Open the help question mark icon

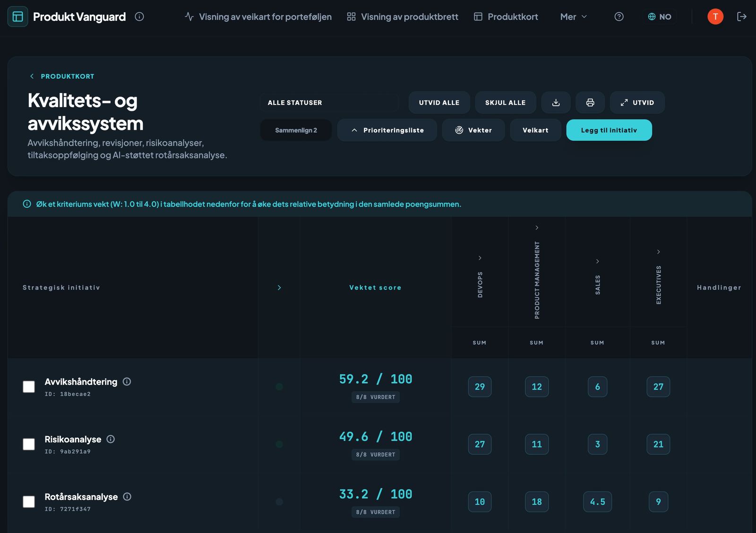619,17
